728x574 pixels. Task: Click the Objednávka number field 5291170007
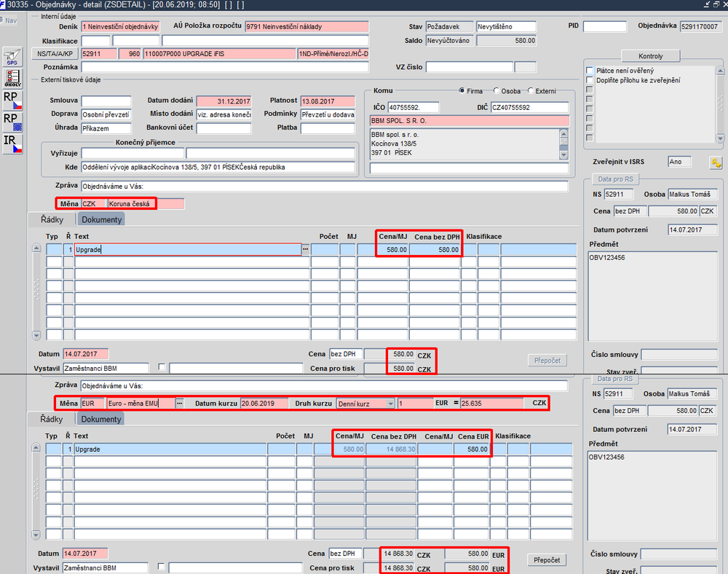click(x=701, y=26)
